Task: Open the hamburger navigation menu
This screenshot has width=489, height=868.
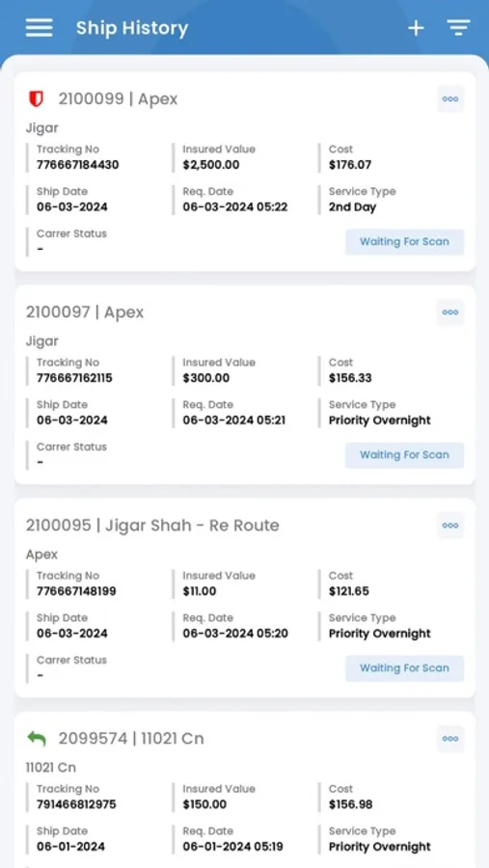Action: click(x=39, y=28)
